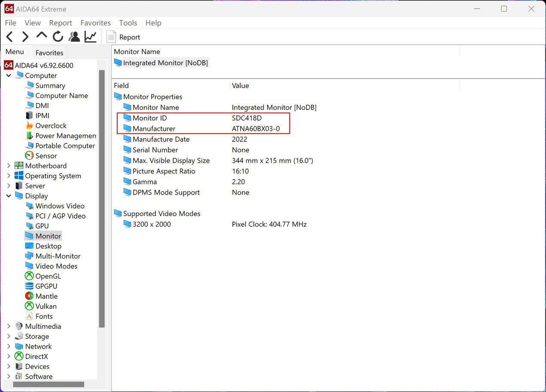Click the sidebar horizontal scrollbar
This screenshot has height=392, width=546.
[49, 384]
